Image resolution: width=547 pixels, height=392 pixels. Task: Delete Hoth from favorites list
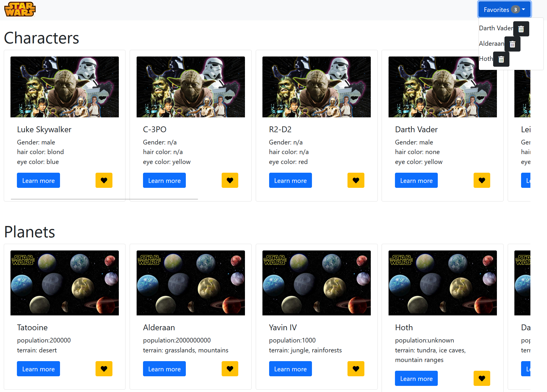point(501,59)
